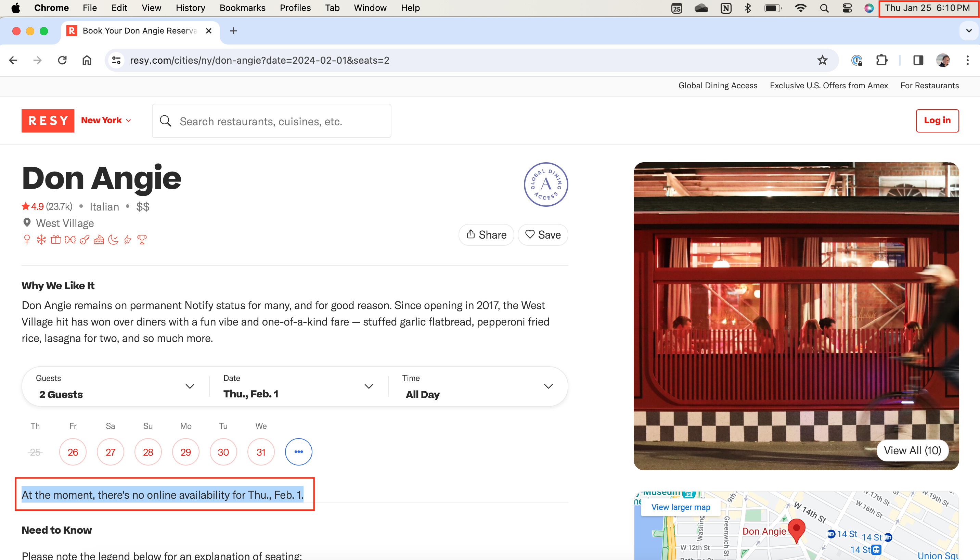Viewport: 980px width, 560px height.
Task: Open macOS Spotlight search
Action: click(x=824, y=8)
